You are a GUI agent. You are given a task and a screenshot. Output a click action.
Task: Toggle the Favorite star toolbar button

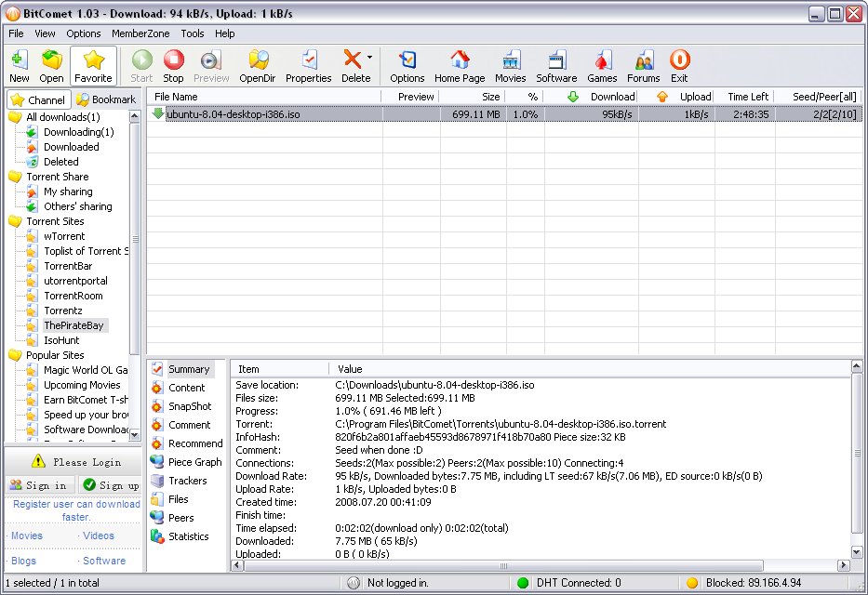coord(93,66)
